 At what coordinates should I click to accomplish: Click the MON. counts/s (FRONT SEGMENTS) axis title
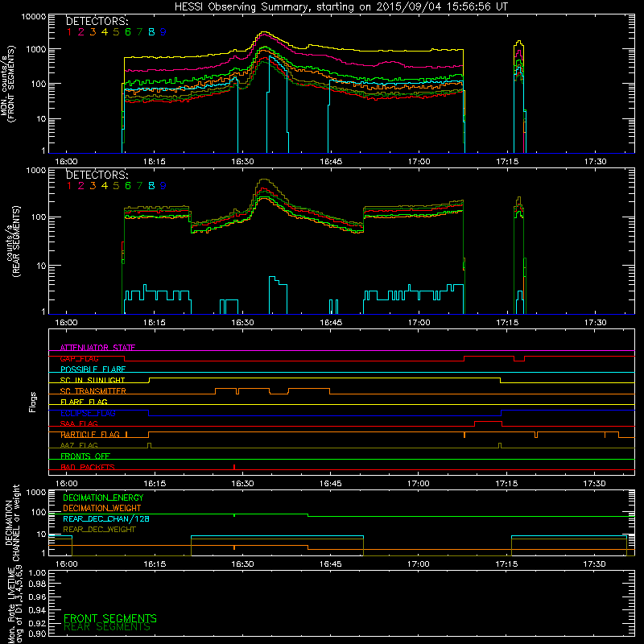8,84
